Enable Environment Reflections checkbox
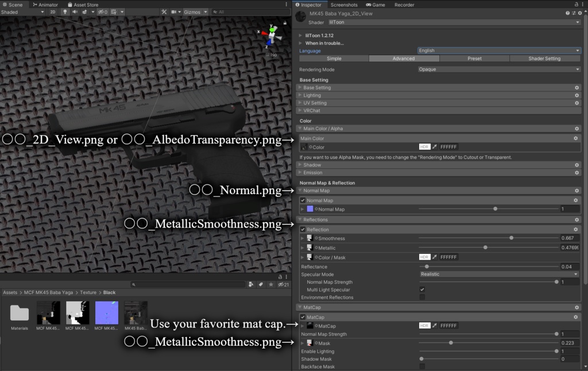Image resolution: width=588 pixels, height=371 pixels. point(422,297)
